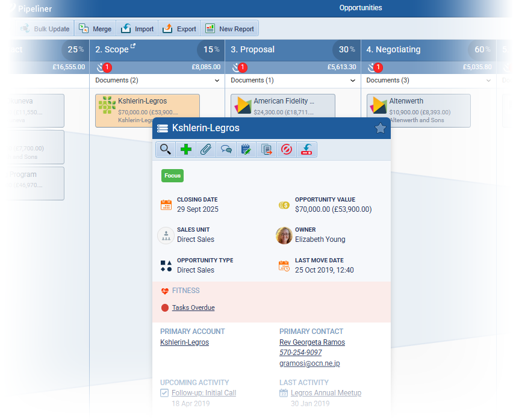The image size is (513, 420).
Task: Open the speech bubbles messages icon
Action: click(x=226, y=150)
